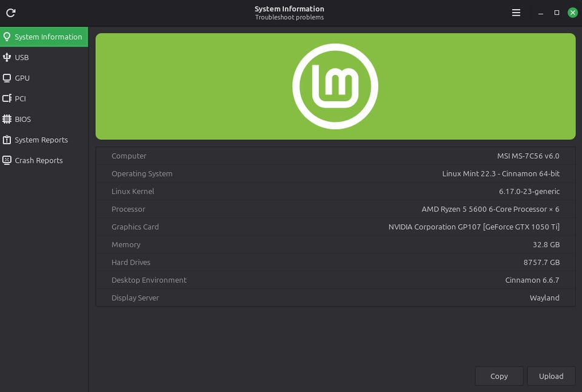Select the NVIDIA GeForce GTX 1050 Ti value
The image size is (582, 392).
pos(474,227)
